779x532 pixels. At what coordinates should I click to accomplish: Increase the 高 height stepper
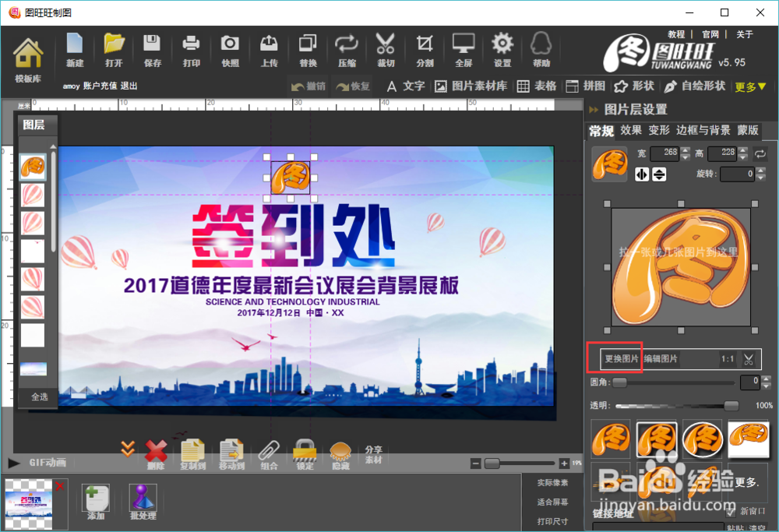pos(742,150)
